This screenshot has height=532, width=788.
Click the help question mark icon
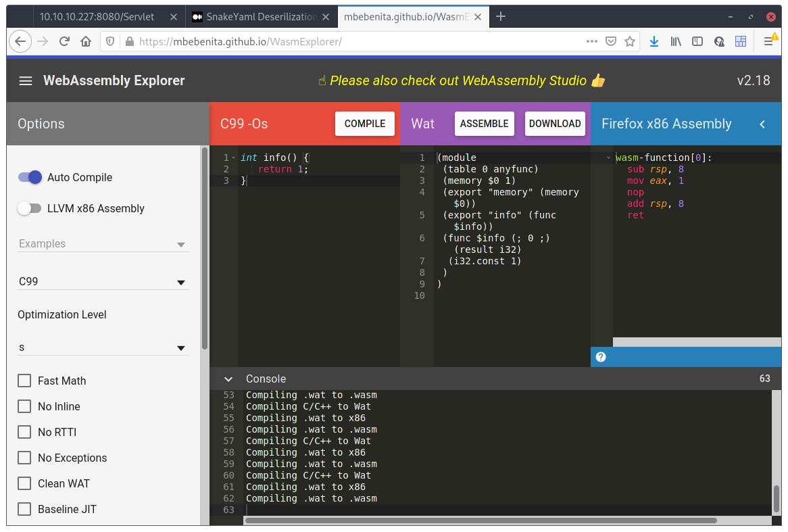(601, 357)
